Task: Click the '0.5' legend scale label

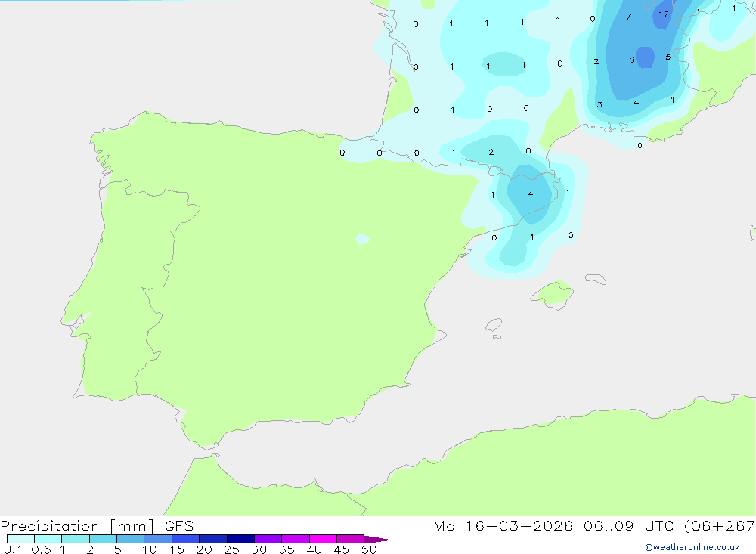Action: [x=41, y=549]
